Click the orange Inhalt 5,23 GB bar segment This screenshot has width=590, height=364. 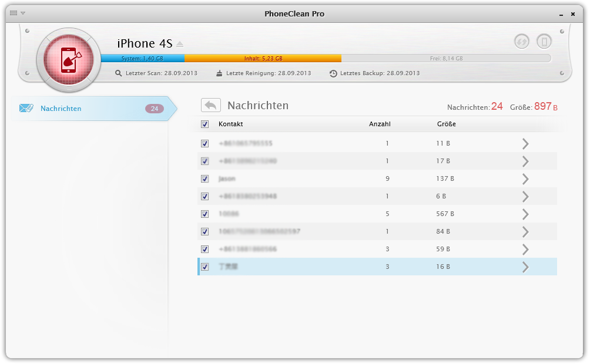point(263,59)
